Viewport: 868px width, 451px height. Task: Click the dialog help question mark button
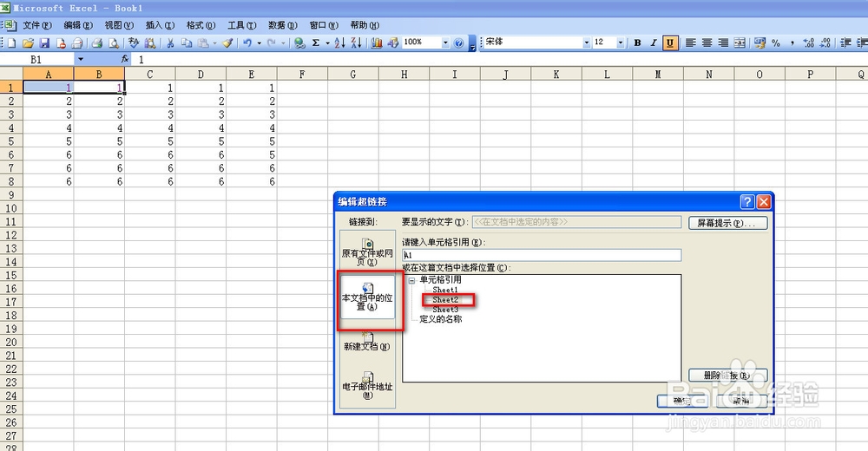[747, 202]
